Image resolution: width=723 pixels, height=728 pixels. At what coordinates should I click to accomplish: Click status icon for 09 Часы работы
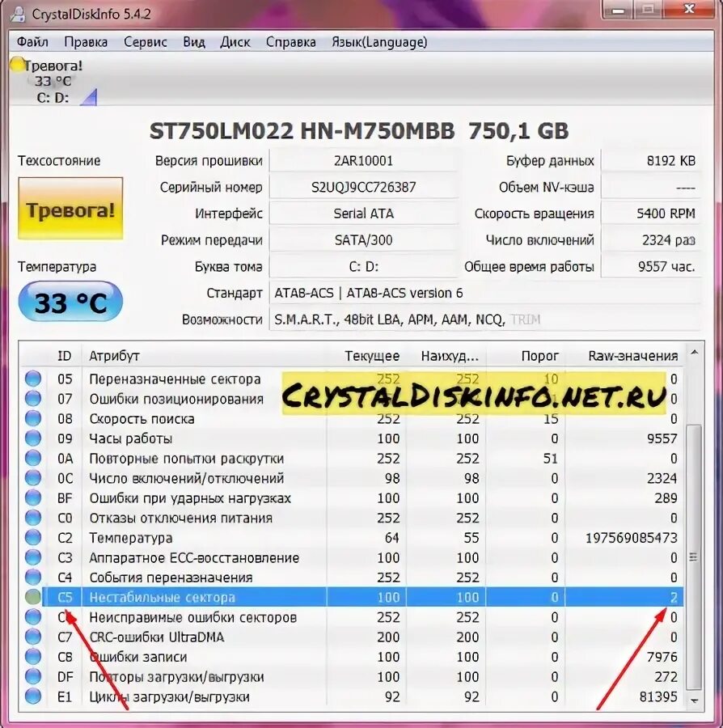point(33,438)
